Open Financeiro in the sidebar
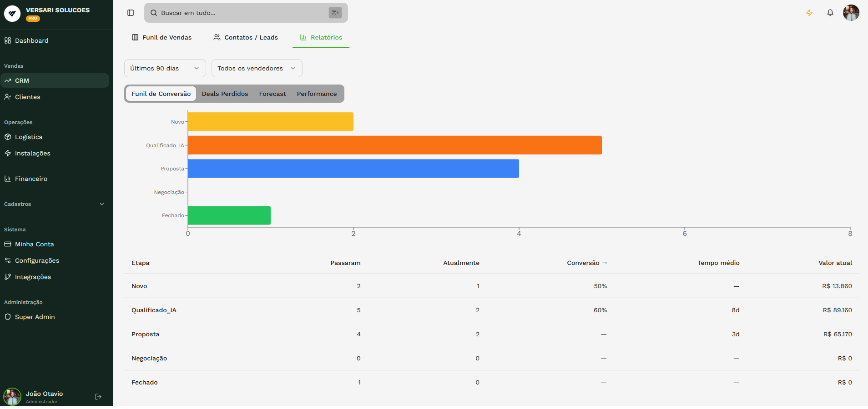 [x=31, y=179]
